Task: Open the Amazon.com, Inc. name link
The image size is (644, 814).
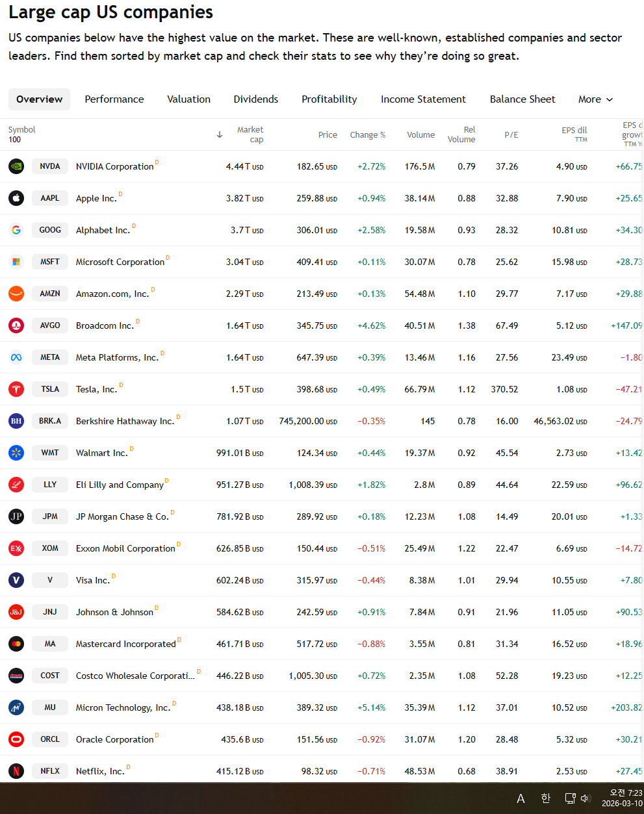Action: tap(112, 294)
